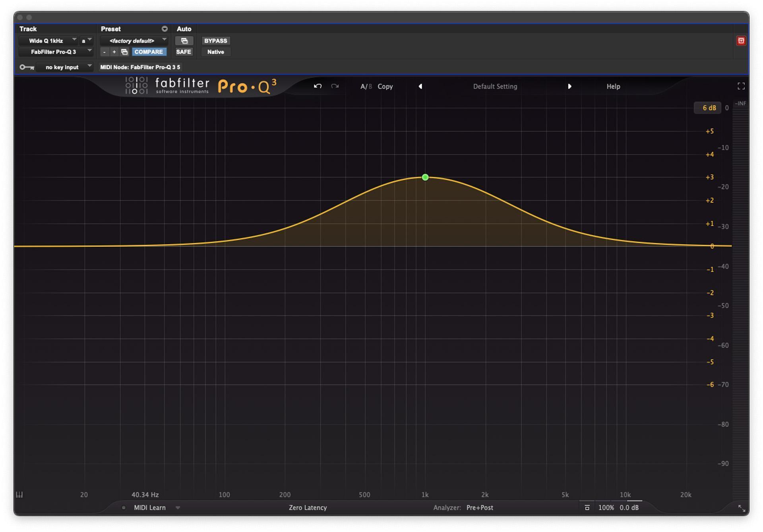Screen dimensions: 763x532
Task: Click the Help menu in the plugin header
Action: point(613,86)
